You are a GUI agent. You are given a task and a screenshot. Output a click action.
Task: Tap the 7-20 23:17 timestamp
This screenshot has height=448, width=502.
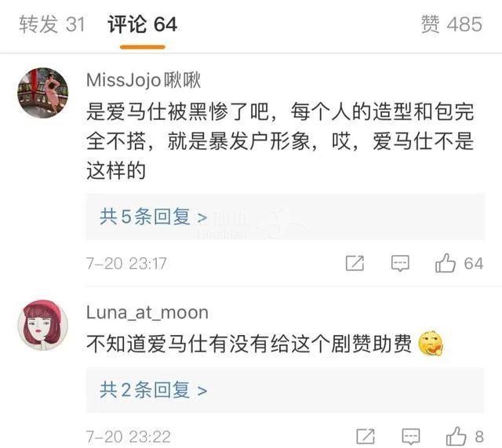(x=126, y=264)
